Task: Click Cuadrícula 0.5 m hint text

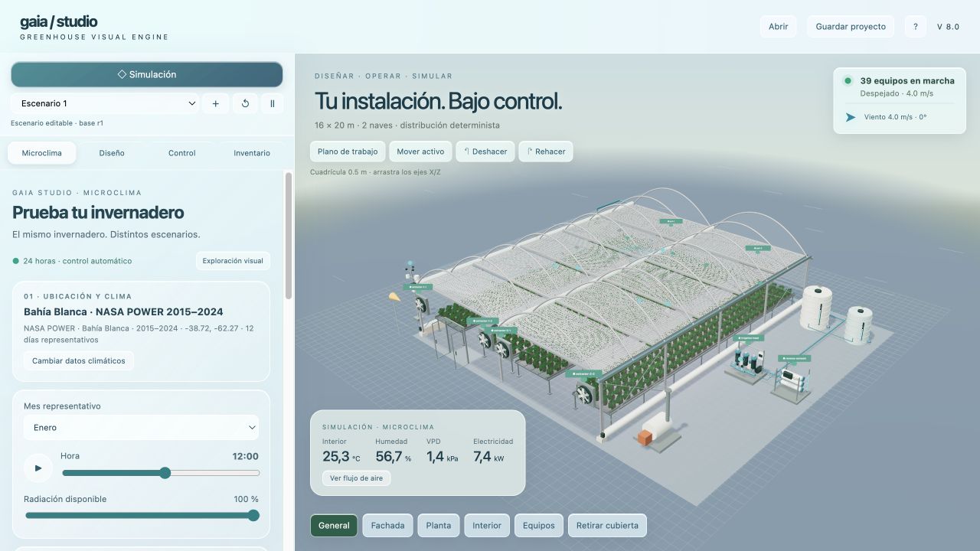Action: (x=375, y=172)
